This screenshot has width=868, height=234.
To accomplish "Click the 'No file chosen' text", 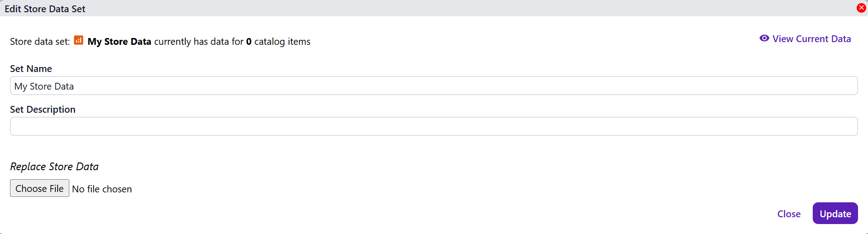I will (102, 189).
